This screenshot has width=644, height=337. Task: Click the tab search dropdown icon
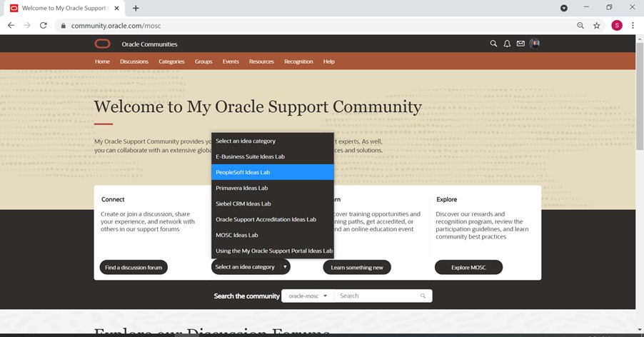(x=564, y=8)
